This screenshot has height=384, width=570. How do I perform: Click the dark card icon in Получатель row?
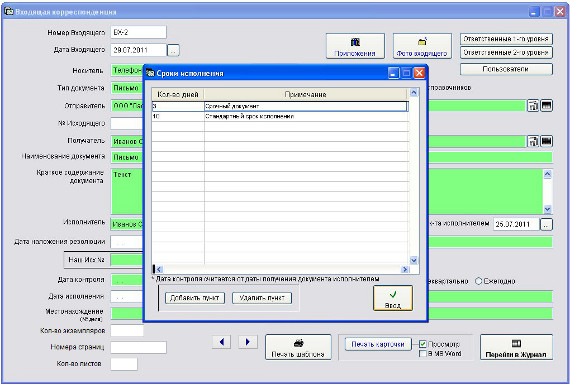pos(546,141)
